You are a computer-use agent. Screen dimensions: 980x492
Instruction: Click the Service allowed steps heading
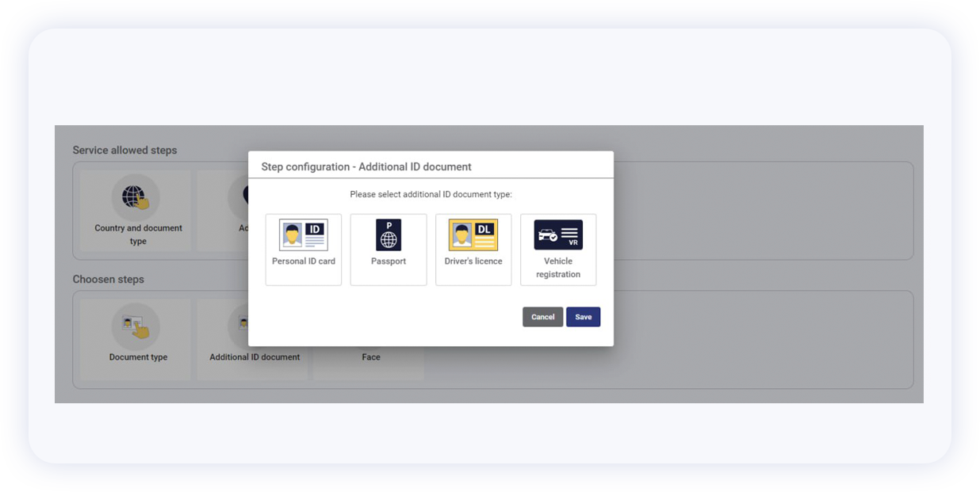[x=124, y=150]
